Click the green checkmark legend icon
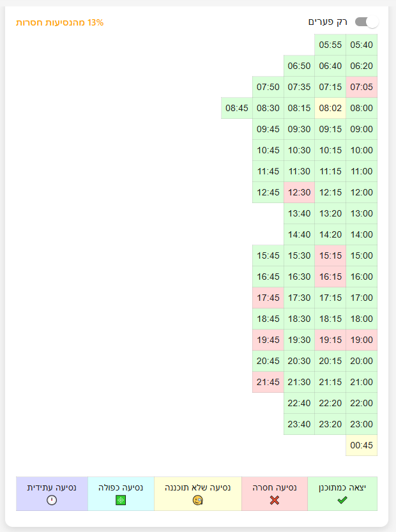The height and width of the screenshot is (532, 396). tap(342, 500)
